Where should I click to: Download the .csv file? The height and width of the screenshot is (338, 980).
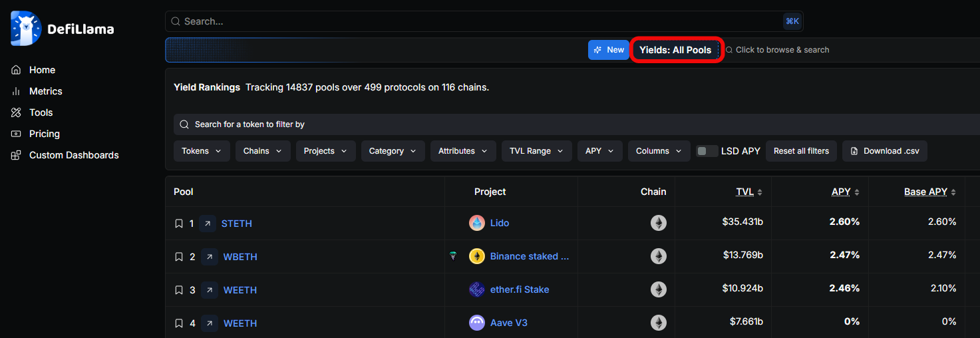click(884, 151)
